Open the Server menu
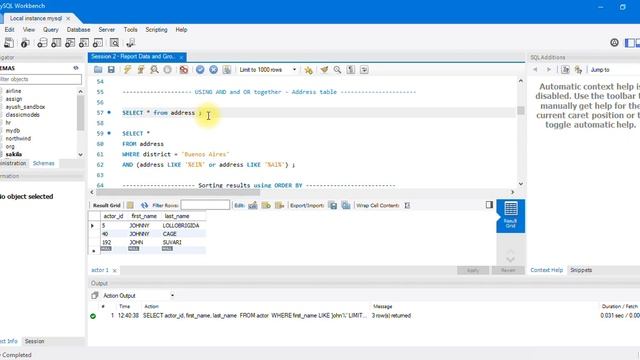Screen dimensions: 640x360 [x=107, y=30]
